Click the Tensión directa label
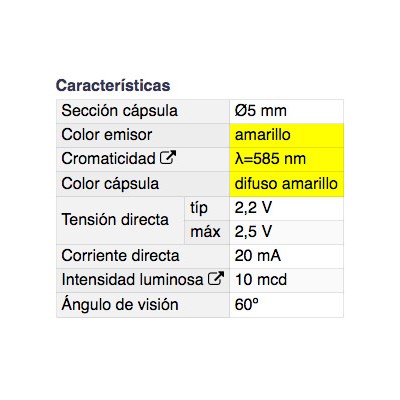The width and height of the screenshot is (400, 400). (x=115, y=220)
